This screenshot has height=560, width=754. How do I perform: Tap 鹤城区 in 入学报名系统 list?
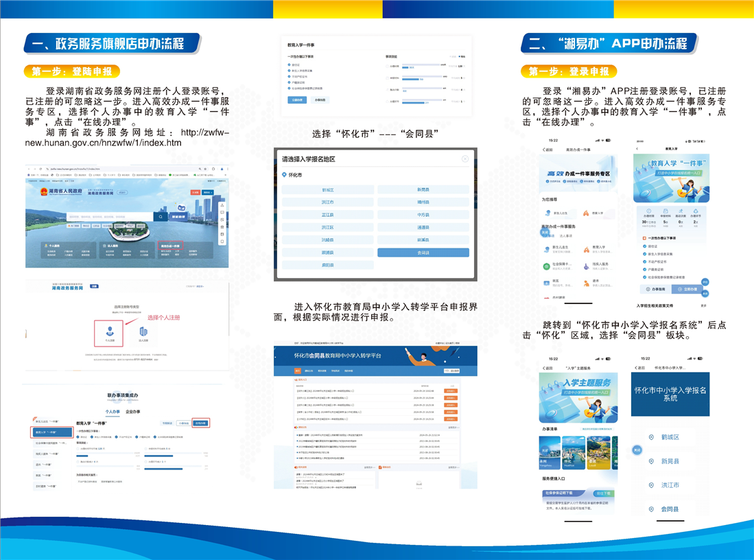coord(670,437)
